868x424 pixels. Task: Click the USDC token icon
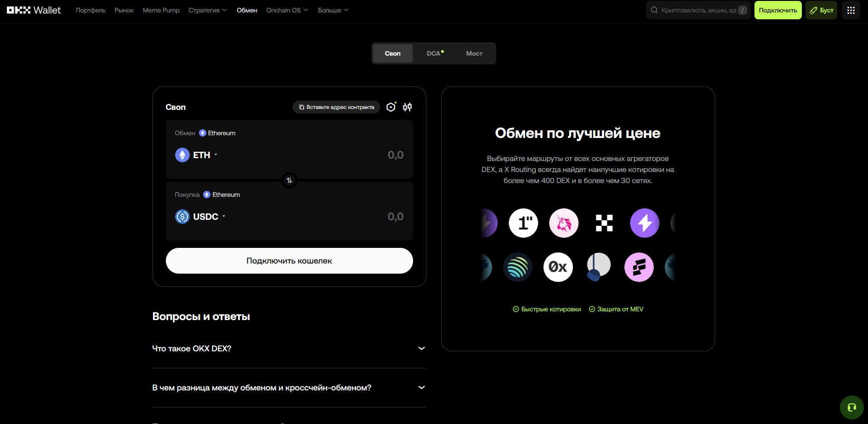182,217
